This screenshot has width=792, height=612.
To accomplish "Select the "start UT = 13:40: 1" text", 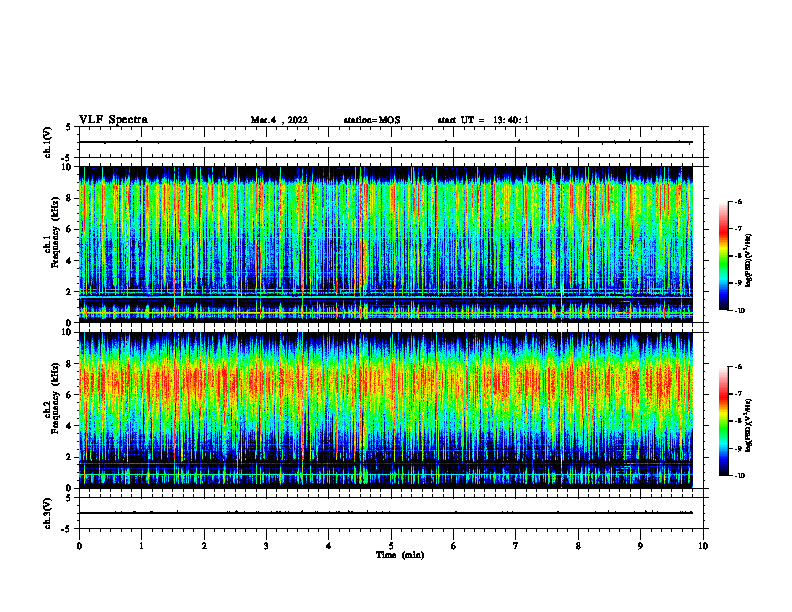I will (x=483, y=120).
